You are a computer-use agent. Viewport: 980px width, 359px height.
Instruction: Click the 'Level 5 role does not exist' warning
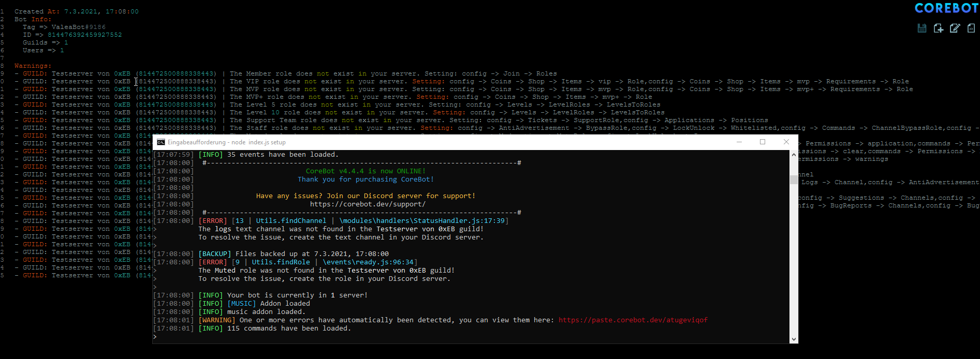(x=338, y=104)
